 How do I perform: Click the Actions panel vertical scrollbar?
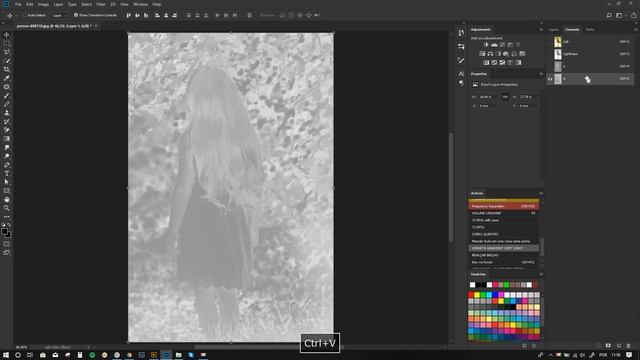coord(542,247)
